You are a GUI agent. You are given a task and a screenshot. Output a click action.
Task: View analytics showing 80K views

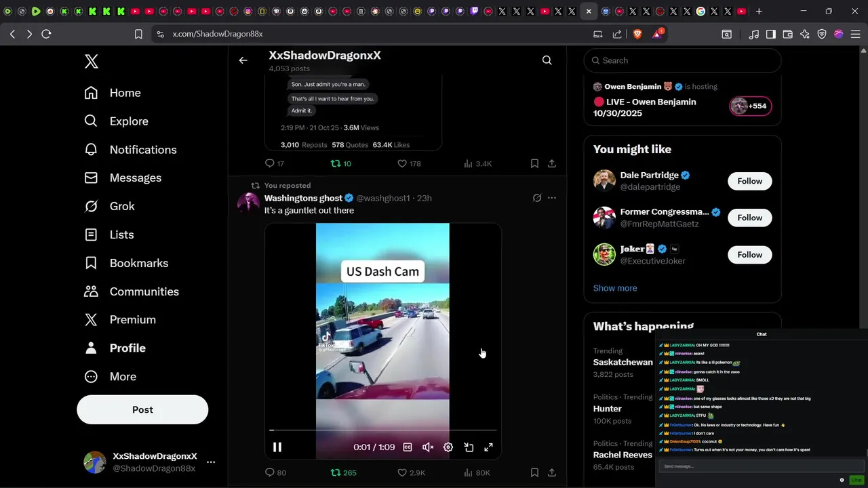477,472
